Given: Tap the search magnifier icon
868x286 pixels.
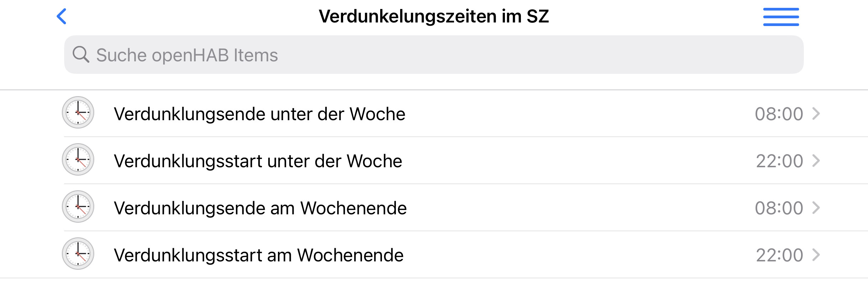Looking at the screenshot, I should (x=81, y=55).
